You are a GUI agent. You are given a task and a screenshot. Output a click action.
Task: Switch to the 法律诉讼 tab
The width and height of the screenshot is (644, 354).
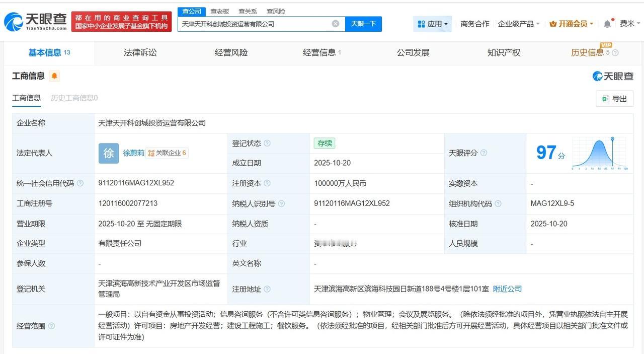[140, 52]
